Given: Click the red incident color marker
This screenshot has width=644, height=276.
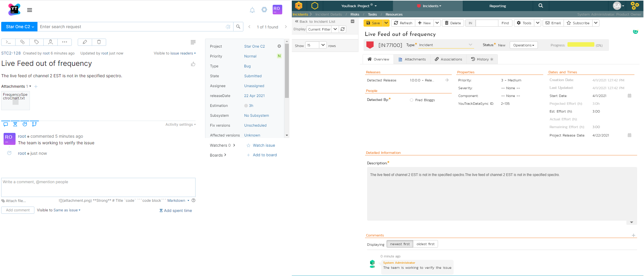Looking at the screenshot, I should (x=370, y=45).
